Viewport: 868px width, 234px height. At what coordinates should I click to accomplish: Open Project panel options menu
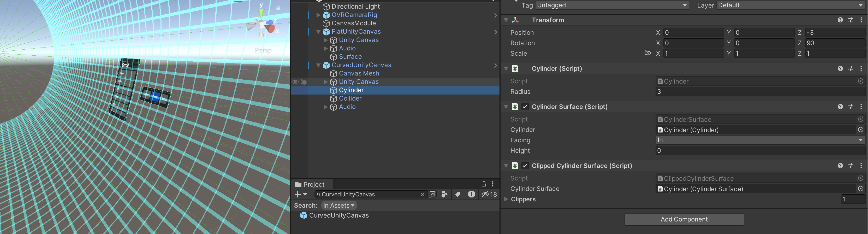click(x=493, y=184)
